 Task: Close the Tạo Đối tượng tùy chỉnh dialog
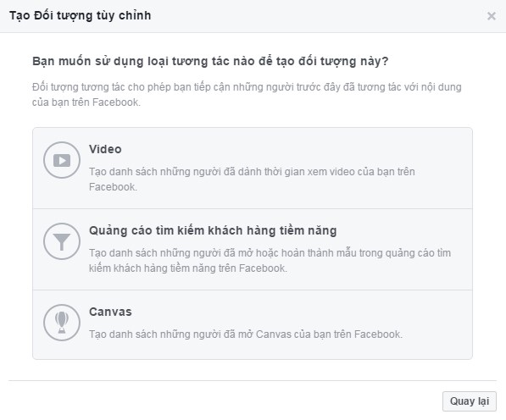click(x=491, y=16)
